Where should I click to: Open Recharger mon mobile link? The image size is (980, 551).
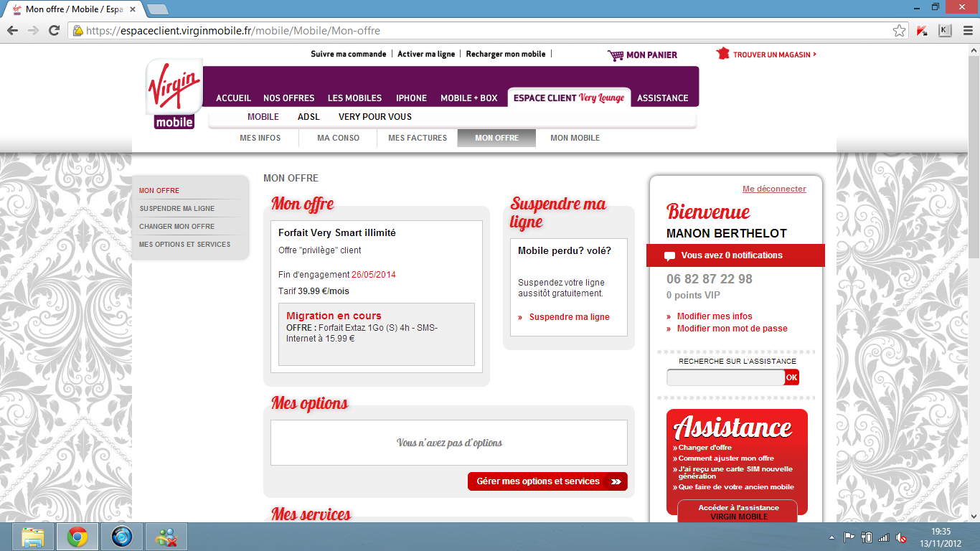(506, 55)
